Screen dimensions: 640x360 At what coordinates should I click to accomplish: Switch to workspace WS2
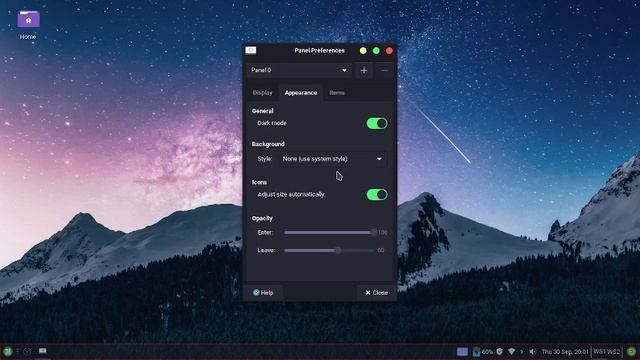click(x=613, y=351)
